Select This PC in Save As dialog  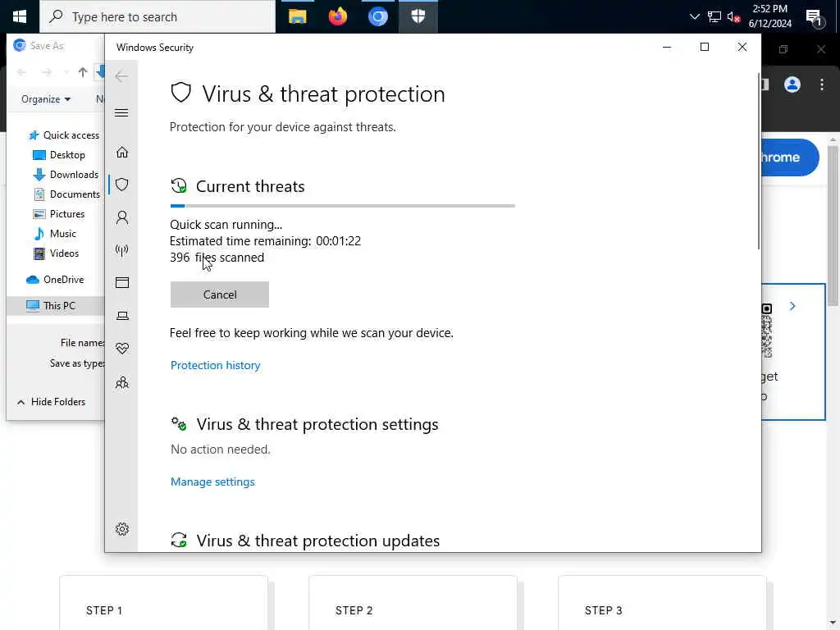(x=55, y=306)
